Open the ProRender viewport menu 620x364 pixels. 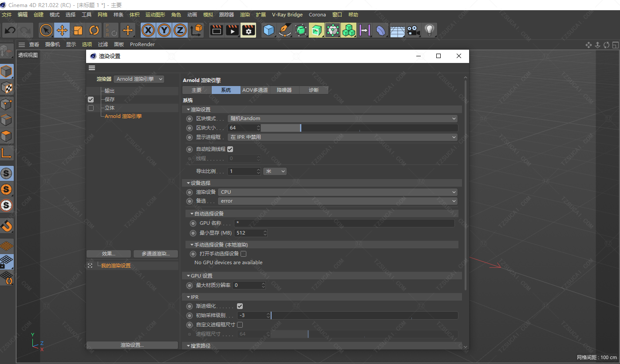tap(142, 44)
